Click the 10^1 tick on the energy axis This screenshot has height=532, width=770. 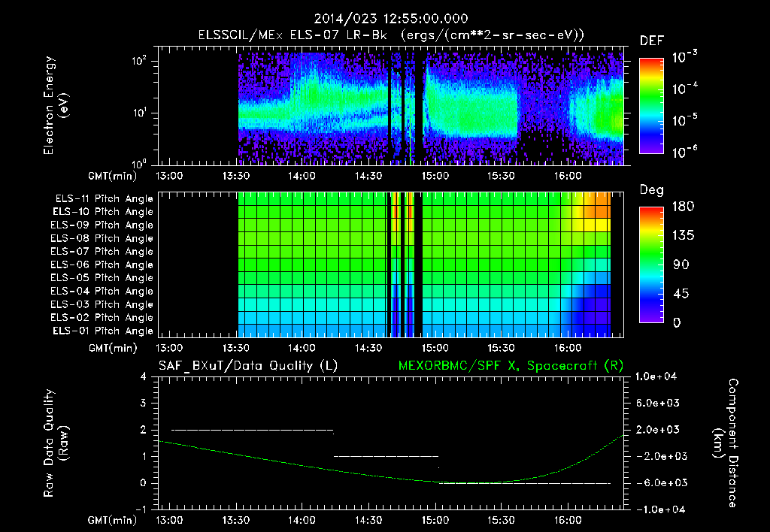pyautogui.click(x=139, y=113)
